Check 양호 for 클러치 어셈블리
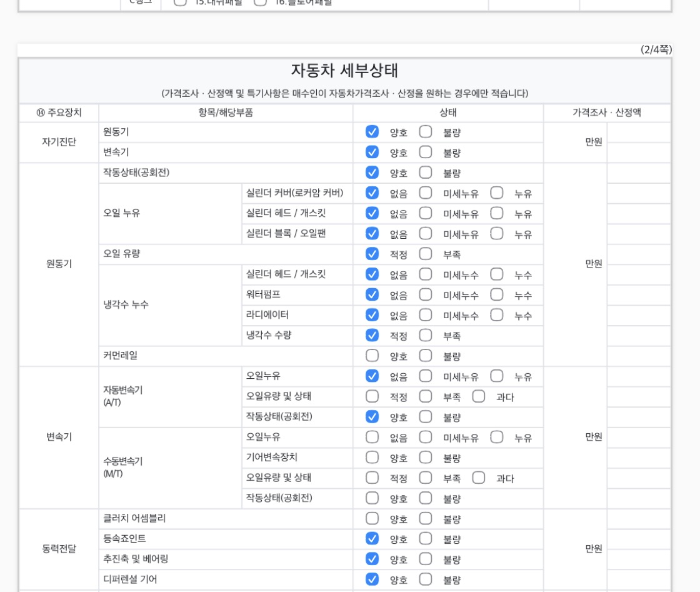The image size is (700, 592). (x=372, y=518)
